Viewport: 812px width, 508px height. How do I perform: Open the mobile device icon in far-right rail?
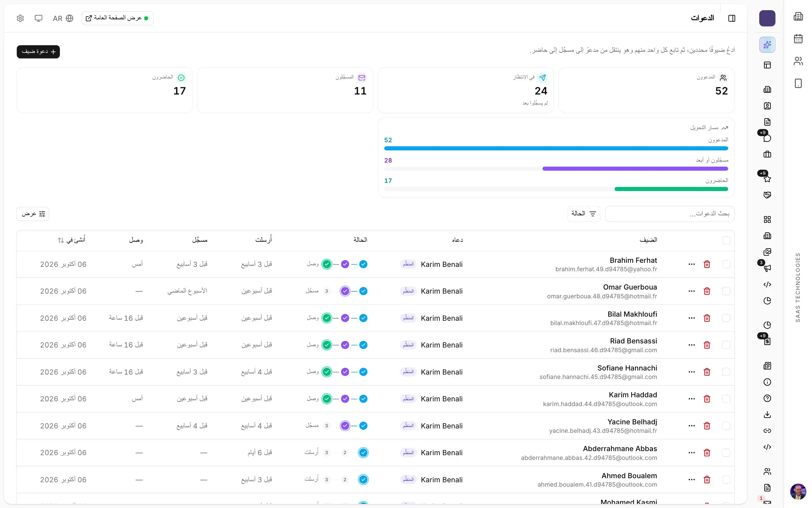(798, 83)
